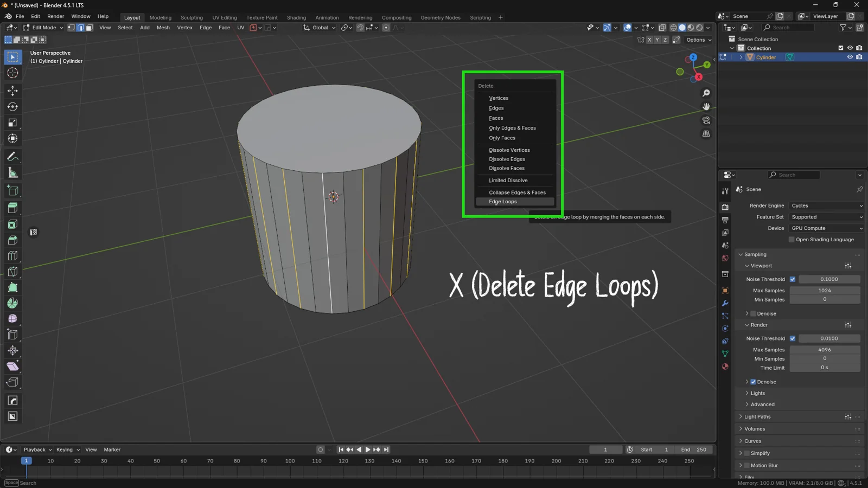Switch to wireframe viewport shading
Viewport: 868px width, 488px height.
[673, 28]
